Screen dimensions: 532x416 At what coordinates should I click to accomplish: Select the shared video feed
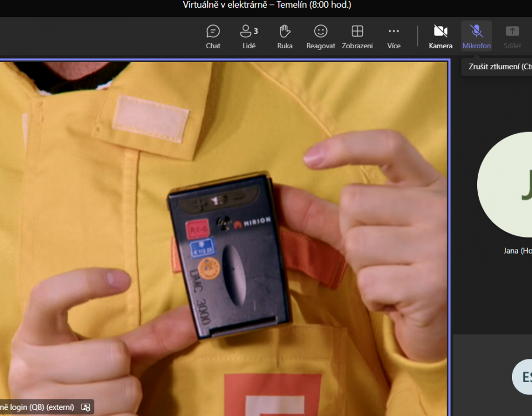tap(224, 239)
